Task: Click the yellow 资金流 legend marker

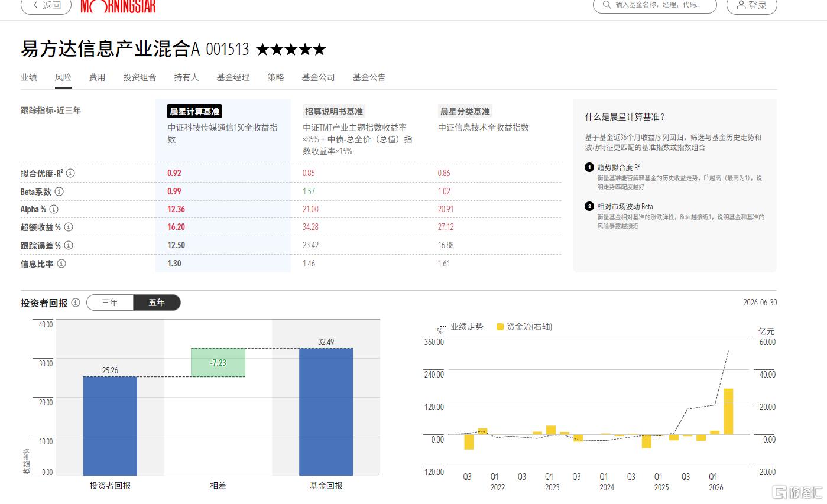Action: pyautogui.click(x=500, y=327)
